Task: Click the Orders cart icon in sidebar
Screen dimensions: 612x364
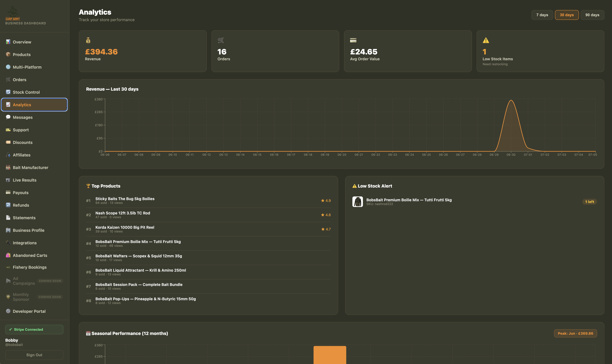Action: [x=8, y=80]
